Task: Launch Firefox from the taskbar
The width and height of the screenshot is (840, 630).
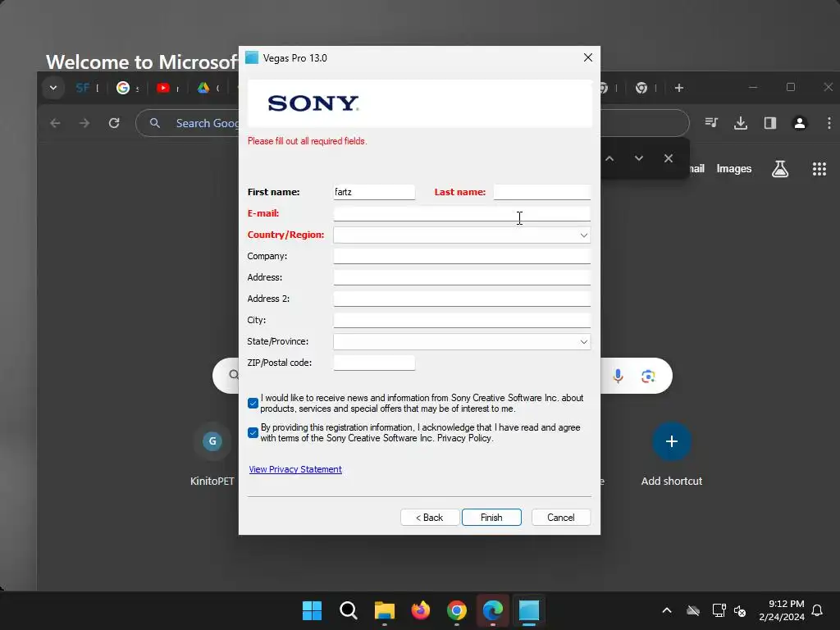Action: point(421,610)
